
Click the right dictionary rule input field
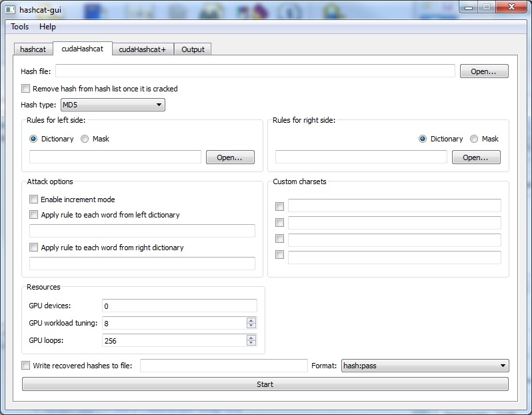click(x=142, y=263)
